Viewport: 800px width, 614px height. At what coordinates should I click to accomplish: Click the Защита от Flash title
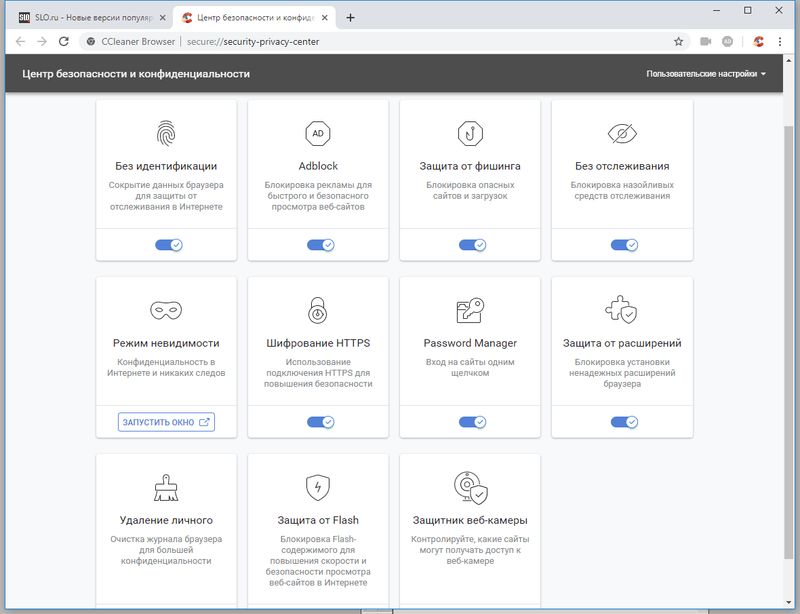[318, 520]
